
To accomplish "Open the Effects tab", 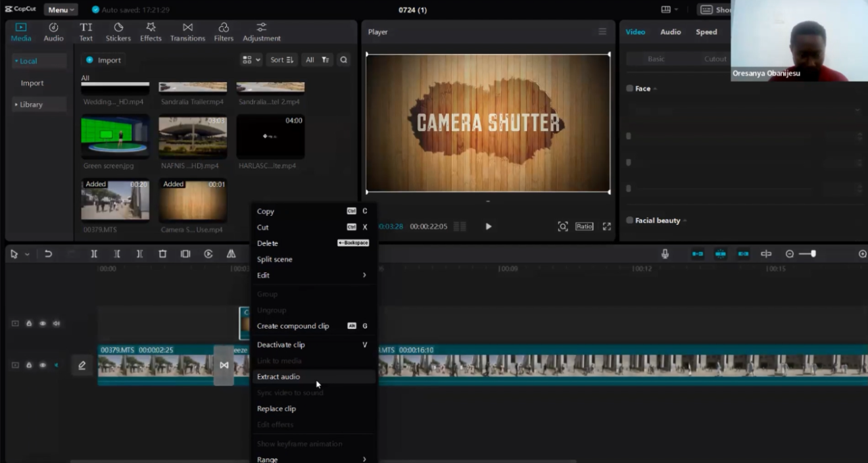I will pos(151,32).
